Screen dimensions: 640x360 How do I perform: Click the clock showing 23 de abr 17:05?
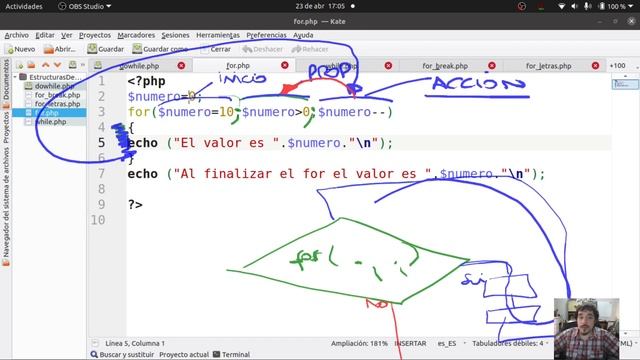click(320, 6)
